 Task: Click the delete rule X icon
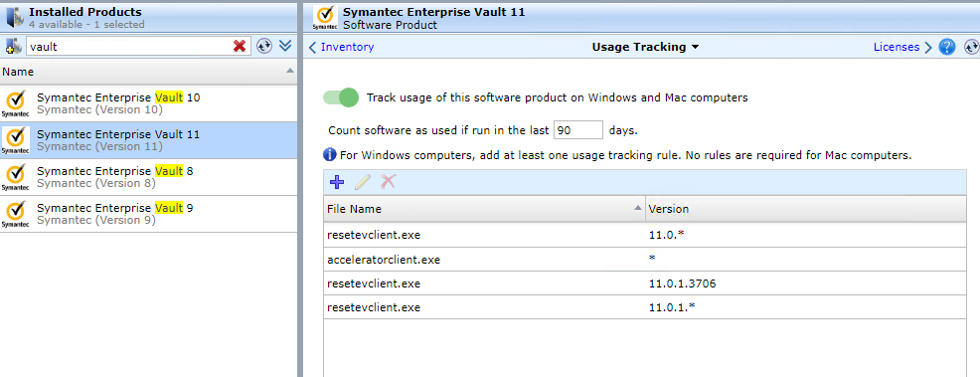[389, 182]
